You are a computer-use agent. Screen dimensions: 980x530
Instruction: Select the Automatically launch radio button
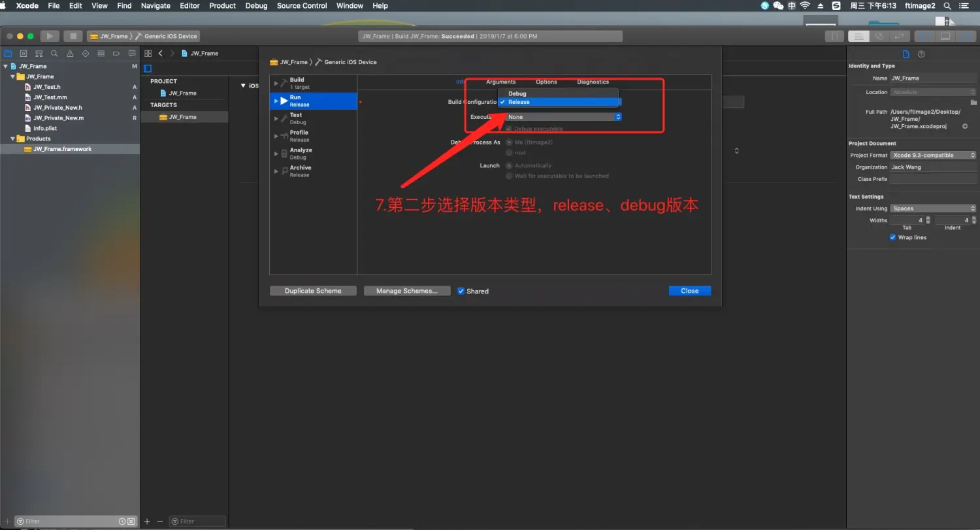(509, 165)
